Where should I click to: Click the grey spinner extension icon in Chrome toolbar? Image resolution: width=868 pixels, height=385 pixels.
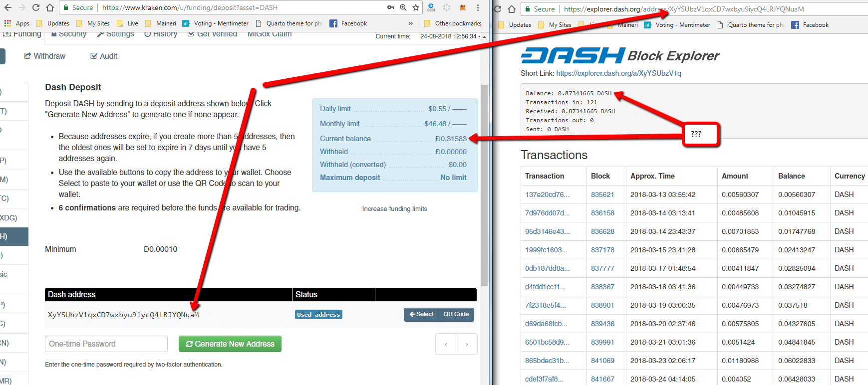click(447, 7)
